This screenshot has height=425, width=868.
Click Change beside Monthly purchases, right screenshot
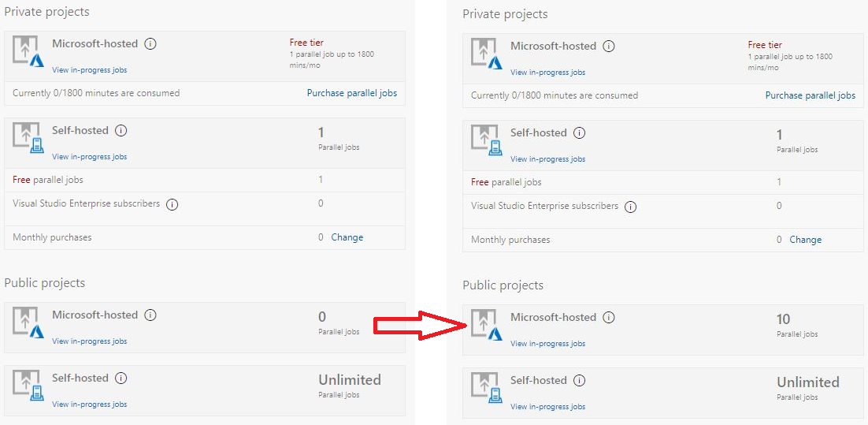point(806,240)
